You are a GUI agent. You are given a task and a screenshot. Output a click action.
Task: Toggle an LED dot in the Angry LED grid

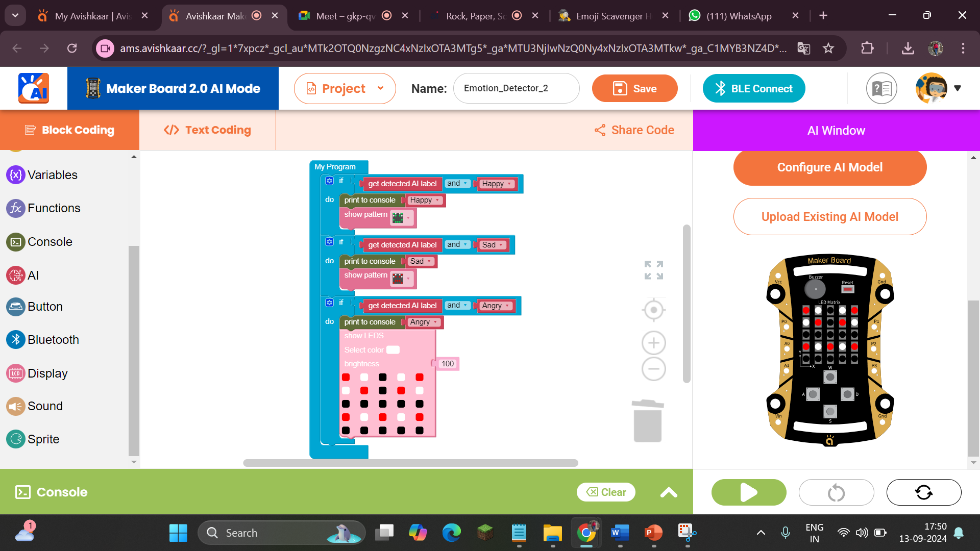(x=382, y=404)
